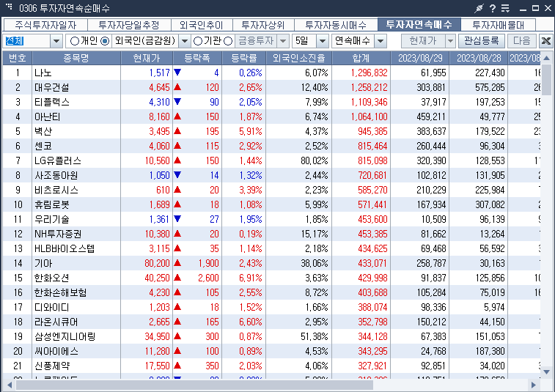Click 비츠로시스 stock name
The height and width of the screenshot is (392, 555).
tap(56, 190)
